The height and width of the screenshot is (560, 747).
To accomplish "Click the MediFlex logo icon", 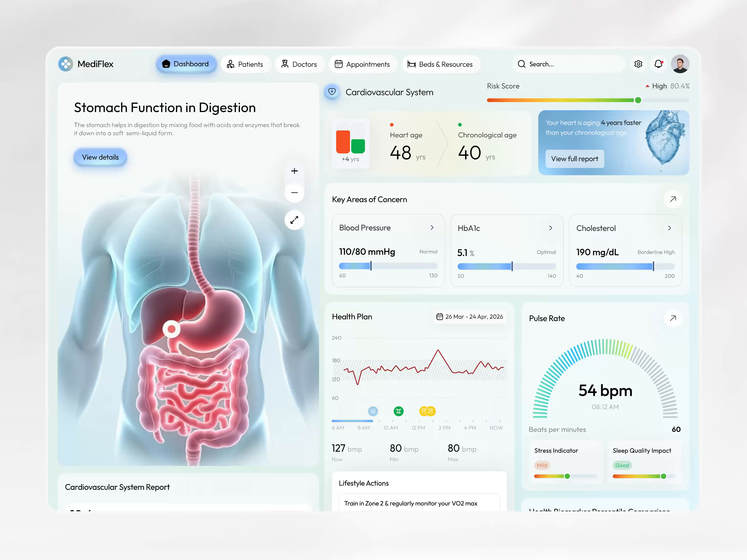I will pos(66,64).
